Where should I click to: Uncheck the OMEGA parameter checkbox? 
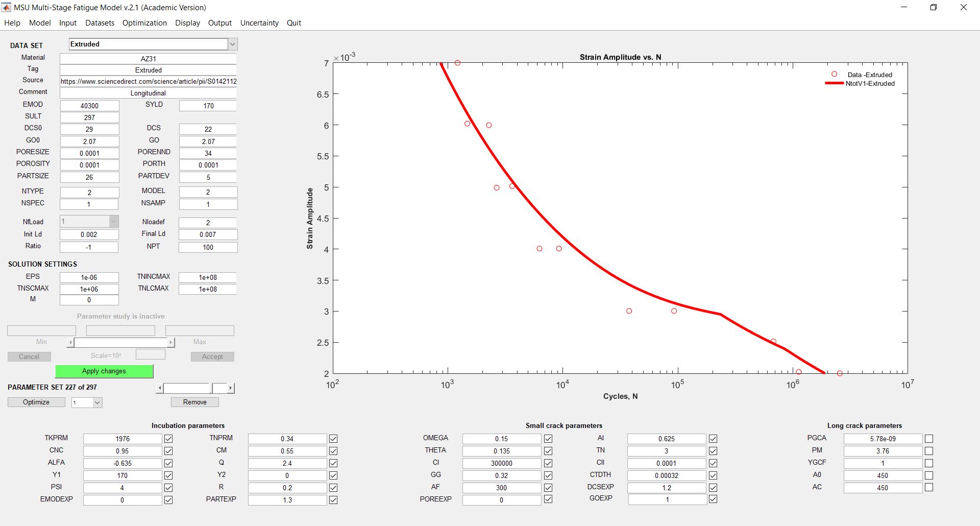click(548, 439)
